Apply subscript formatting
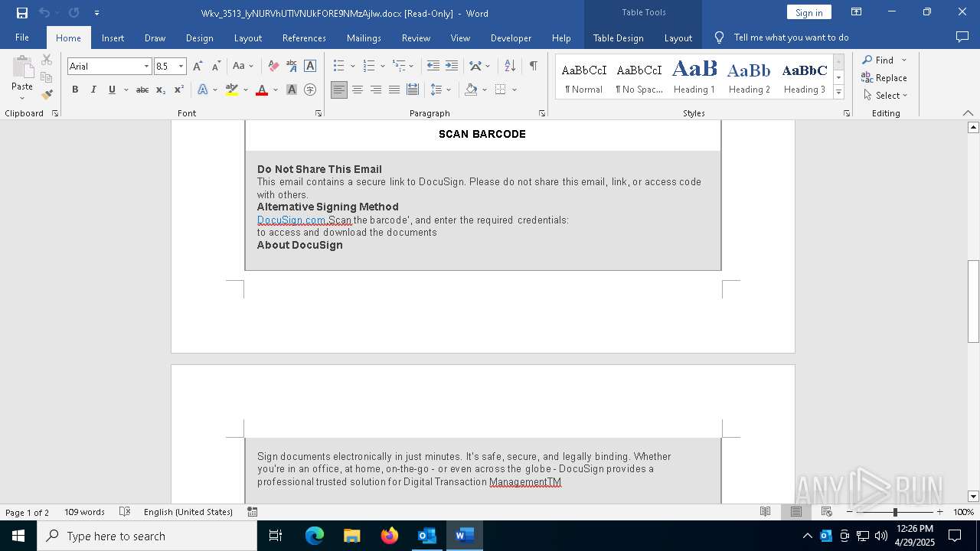 [161, 90]
